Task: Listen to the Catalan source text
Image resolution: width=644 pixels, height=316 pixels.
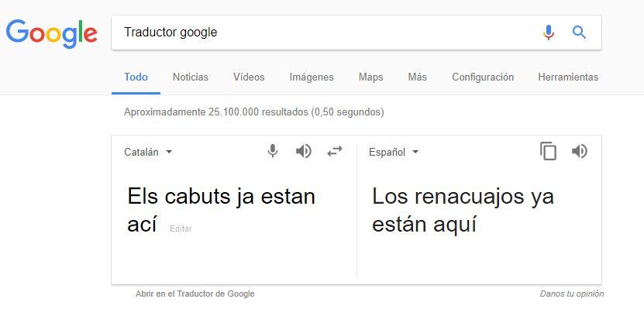Action: 304,151
